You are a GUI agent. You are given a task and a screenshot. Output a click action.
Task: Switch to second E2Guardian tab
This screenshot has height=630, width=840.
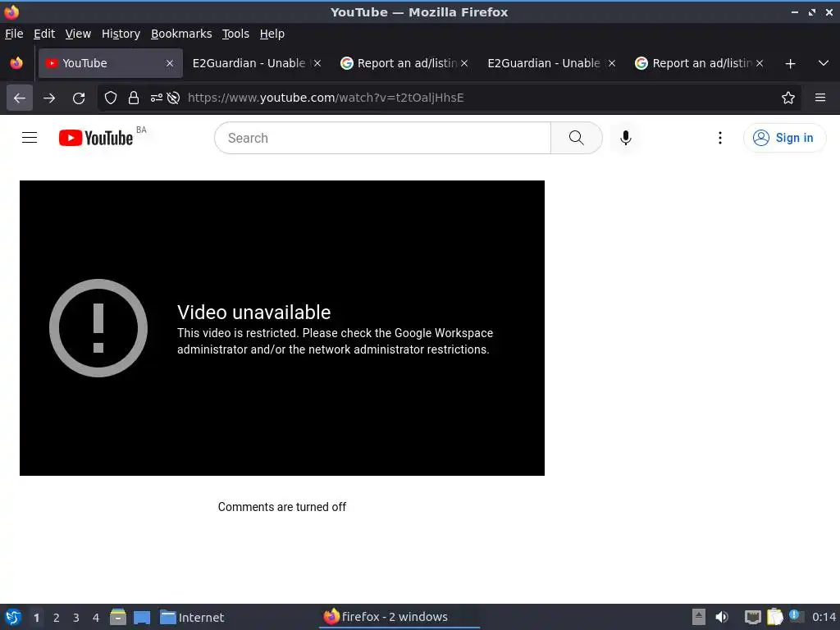[x=544, y=63]
